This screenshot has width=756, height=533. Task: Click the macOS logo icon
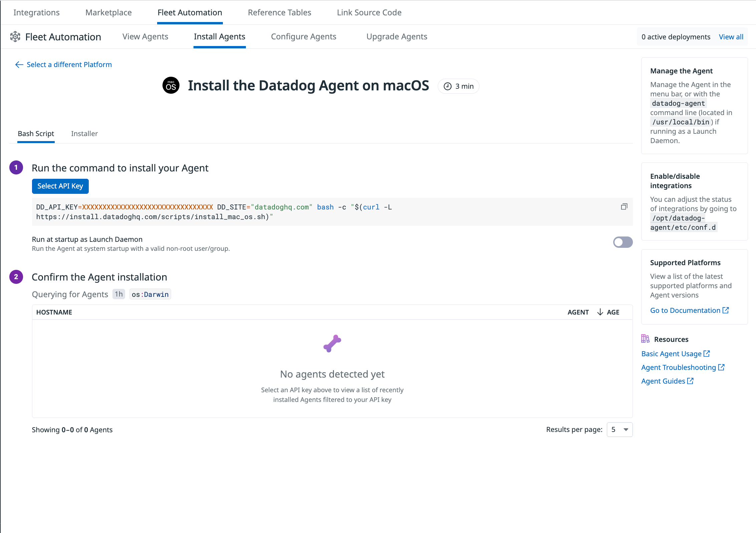click(x=171, y=85)
